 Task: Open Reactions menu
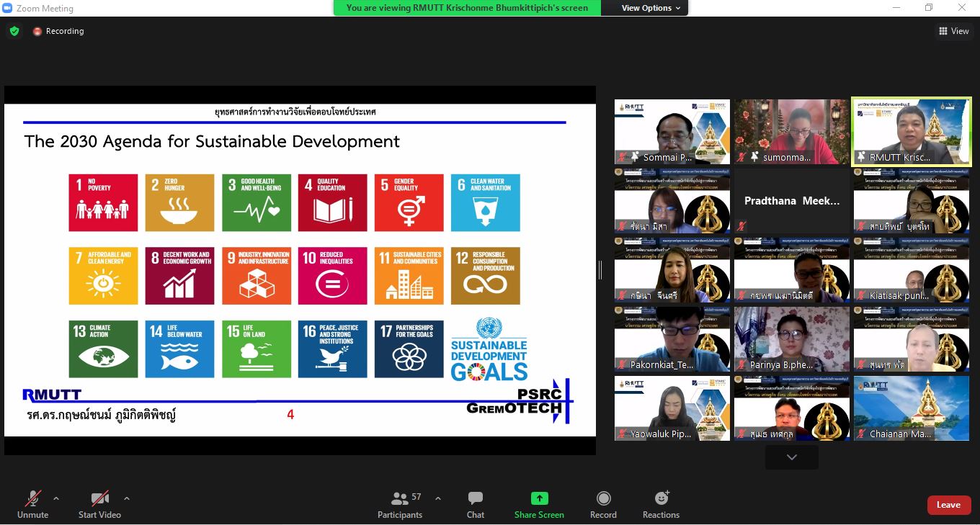[x=661, y=504]
